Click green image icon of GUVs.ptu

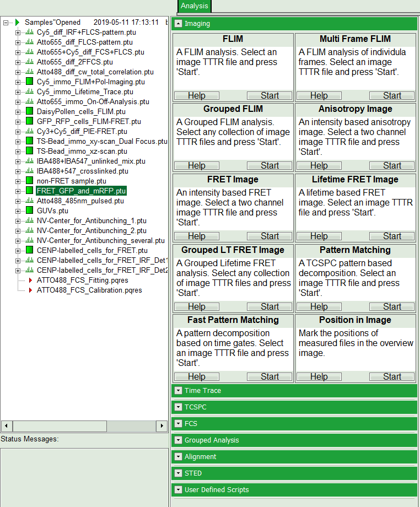point(30,211)
